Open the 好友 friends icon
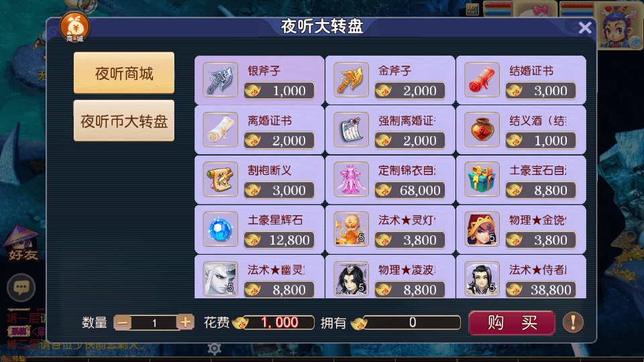Image resolution: width=644 pixels, height=362 pixels. click(23, 243)
